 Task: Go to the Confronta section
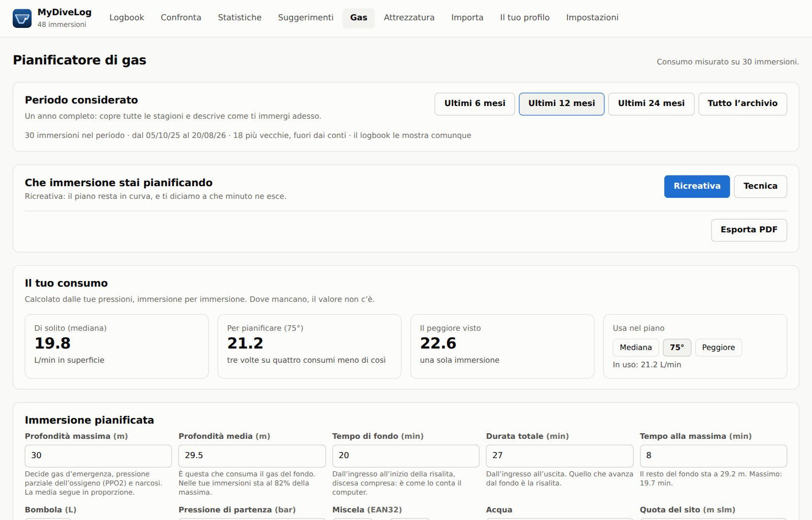[181, 18]
